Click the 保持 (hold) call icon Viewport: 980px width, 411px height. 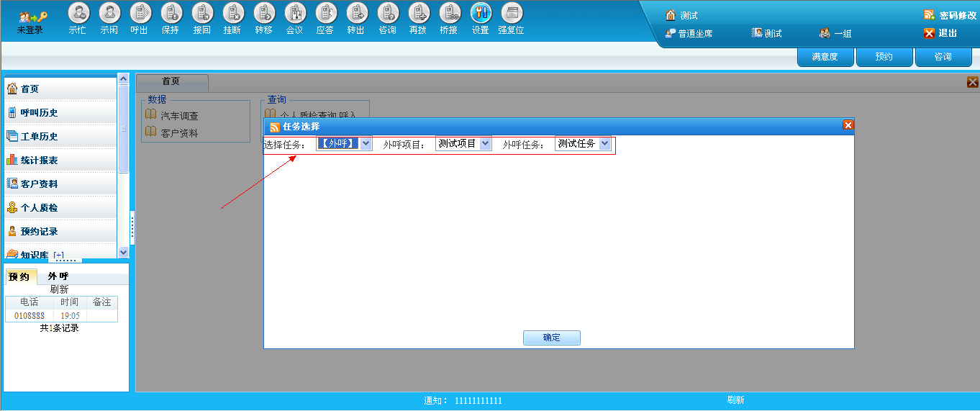click(171, 13)
